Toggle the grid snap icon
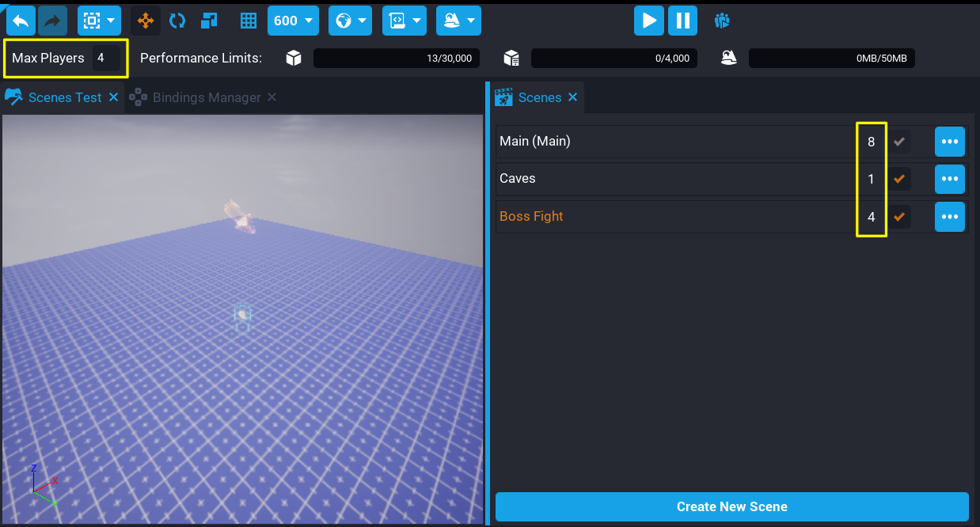 [x=249, y=21]
